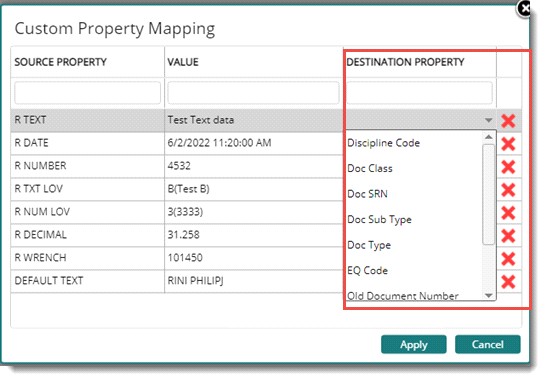Screen dimensions: 545x381
Task: Delete the DEFAULT TEXT mapping row
Action: 508,281
